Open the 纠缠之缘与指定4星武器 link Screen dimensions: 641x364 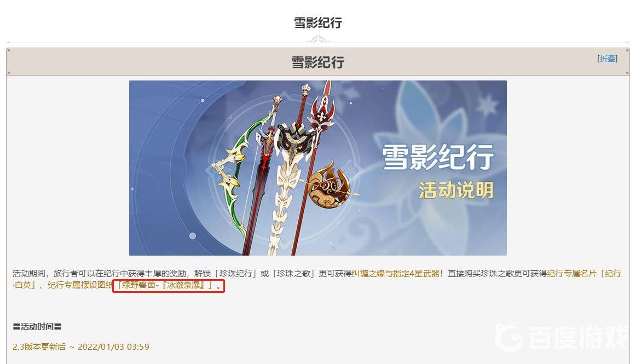point(395,274)
